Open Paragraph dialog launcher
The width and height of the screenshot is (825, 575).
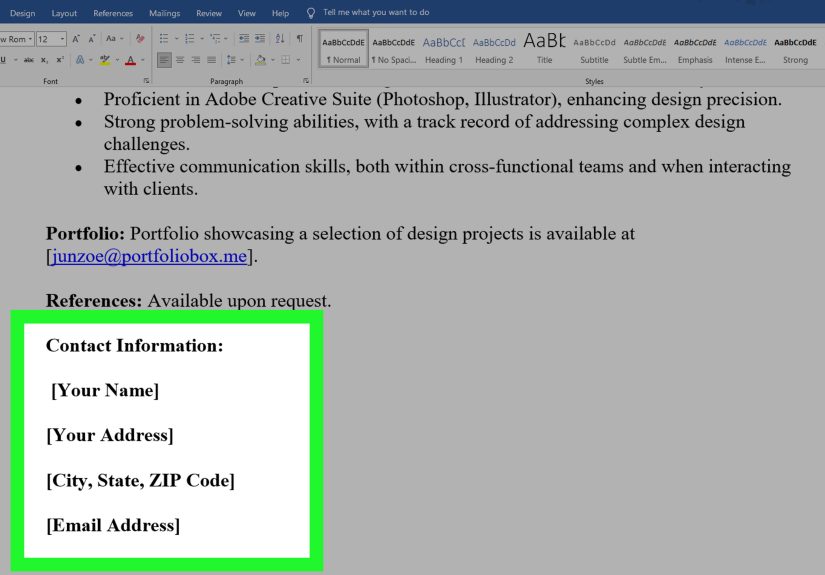click(306, 81)
